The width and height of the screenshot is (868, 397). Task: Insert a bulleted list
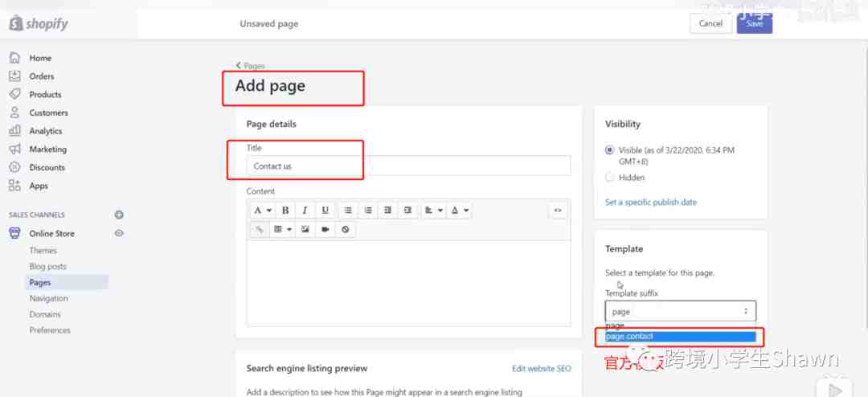348,211
